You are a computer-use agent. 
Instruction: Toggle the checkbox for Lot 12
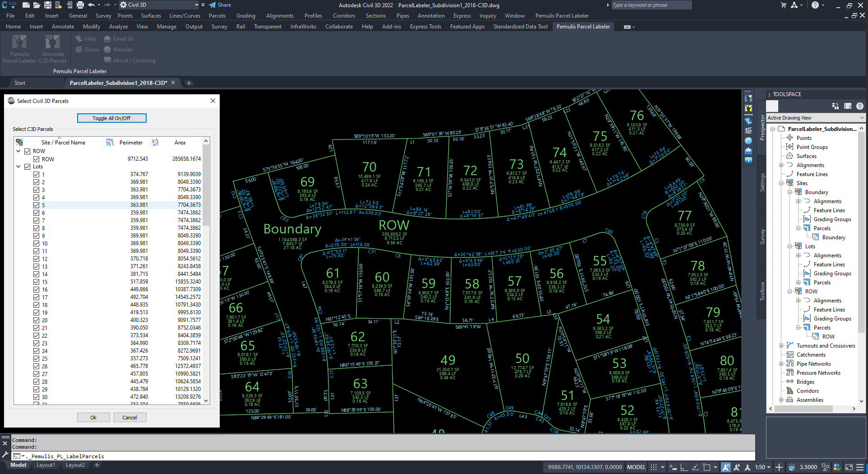pos(36,259)
